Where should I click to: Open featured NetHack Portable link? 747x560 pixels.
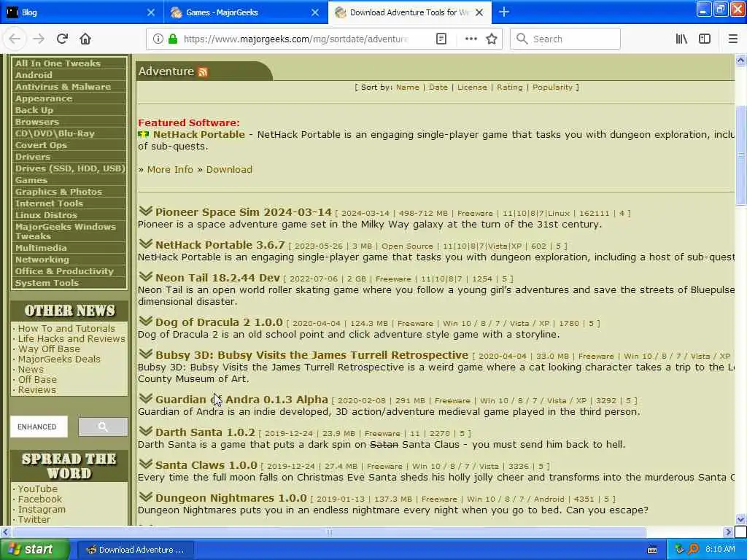pos(198,134)
